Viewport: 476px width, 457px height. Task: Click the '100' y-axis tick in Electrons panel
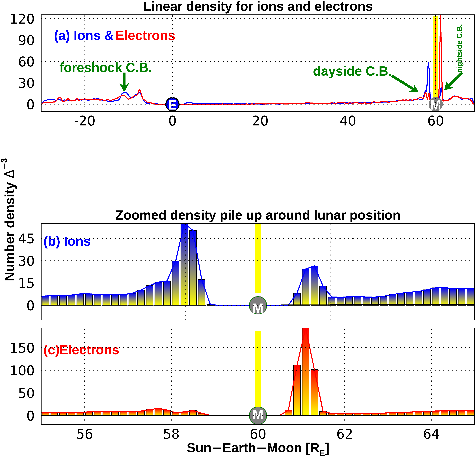(22, 371)
